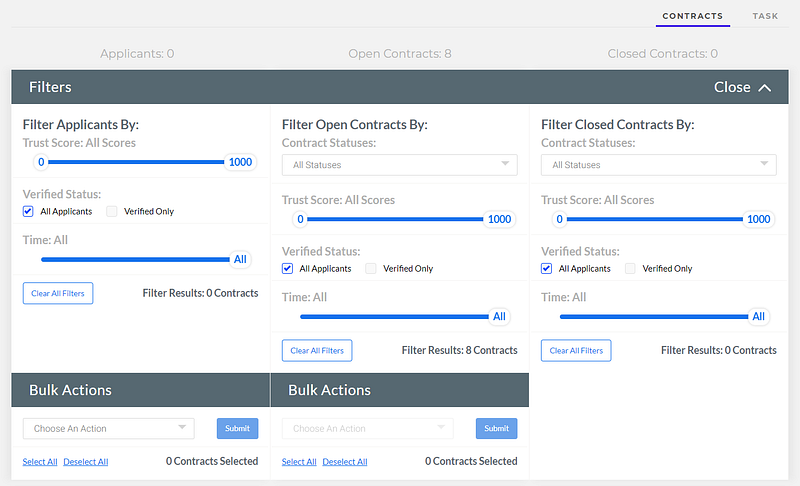The height and width of the screenshot is (486, 800).
Task: Collapse filters with the Close chevron icon
Action: point(764,88)
